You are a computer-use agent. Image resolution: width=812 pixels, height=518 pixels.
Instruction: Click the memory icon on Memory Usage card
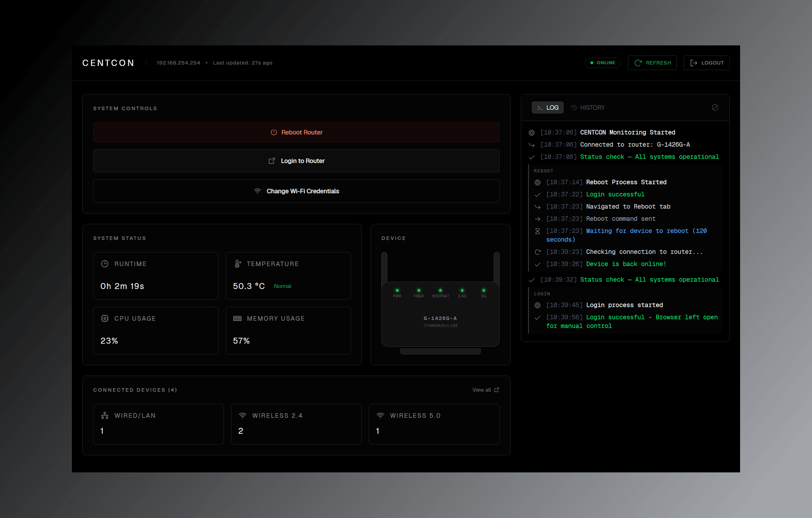[237, 318]
